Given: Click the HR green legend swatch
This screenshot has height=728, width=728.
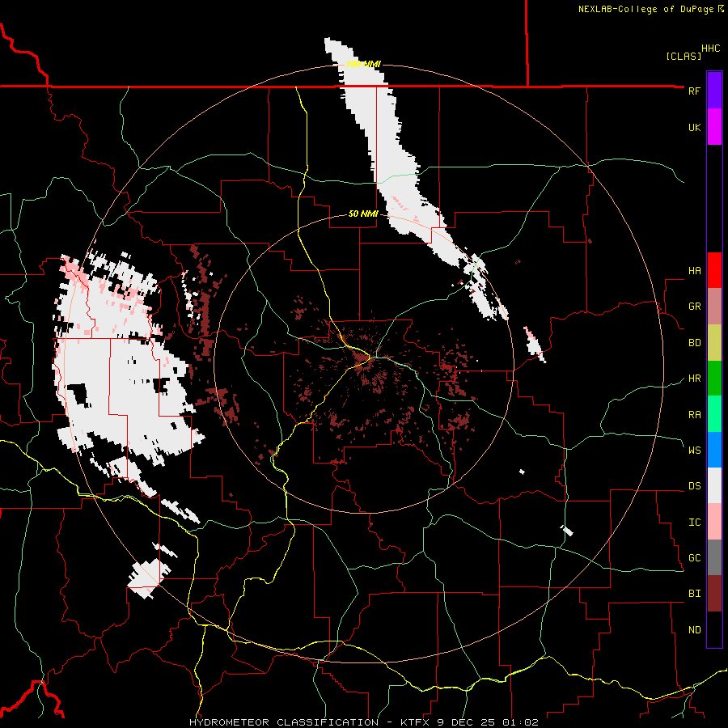Looking at the screenshot, I should tap(714, 379).
